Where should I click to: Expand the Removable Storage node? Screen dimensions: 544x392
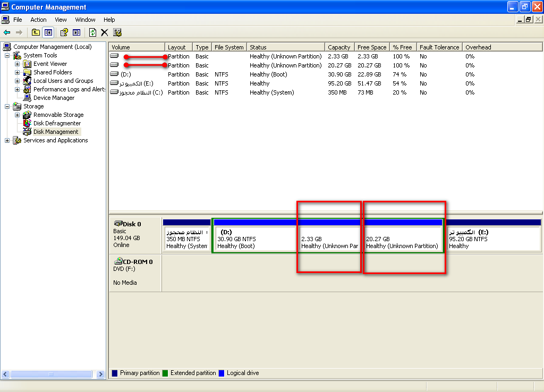coord(17,115)
